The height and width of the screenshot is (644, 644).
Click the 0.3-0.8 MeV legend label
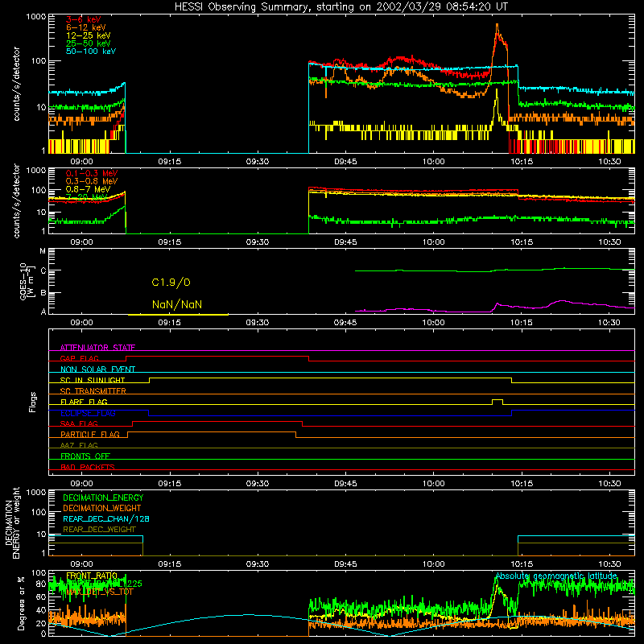pos(92,181)
